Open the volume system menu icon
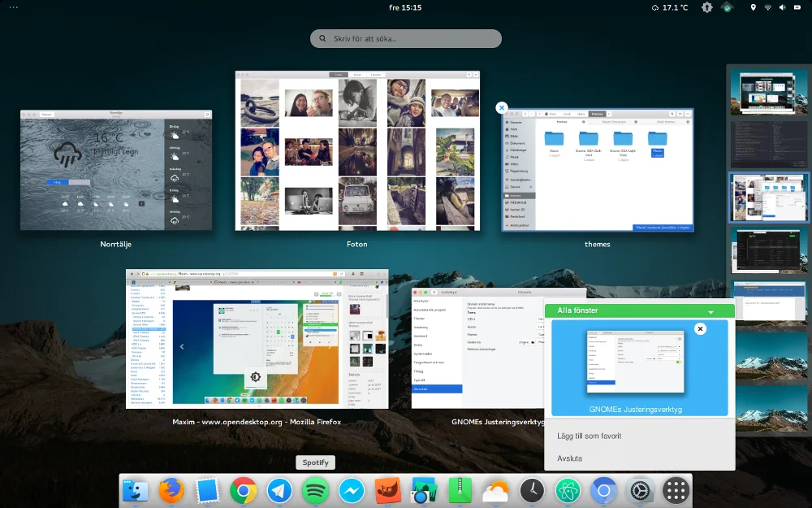The width and height of the screenshot is (812, 508). point(783,7)
